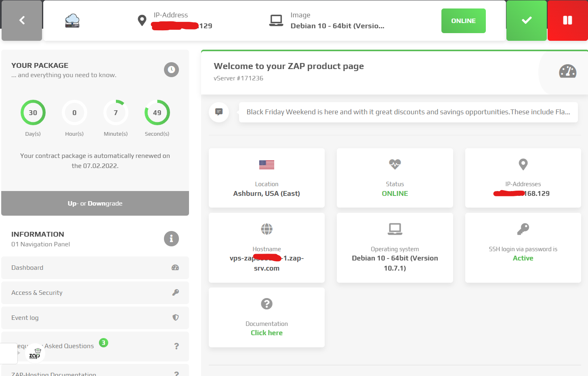Click the info icon beside INFORMATION heading

click(x=171, y=239)
